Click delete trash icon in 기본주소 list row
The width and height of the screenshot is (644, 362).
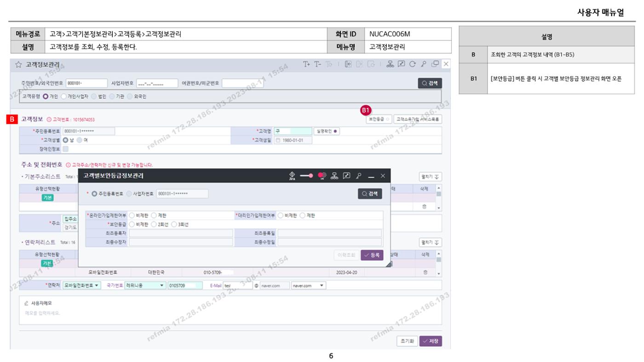(x=425, y=207)
